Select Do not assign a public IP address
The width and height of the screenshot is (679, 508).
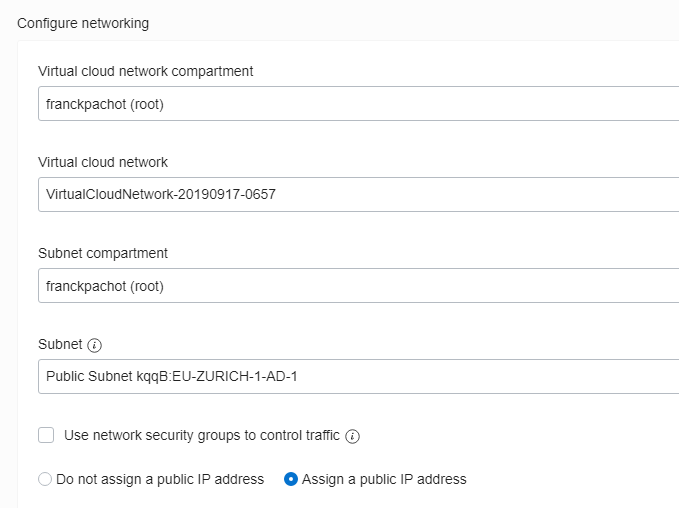pos(45,479)
